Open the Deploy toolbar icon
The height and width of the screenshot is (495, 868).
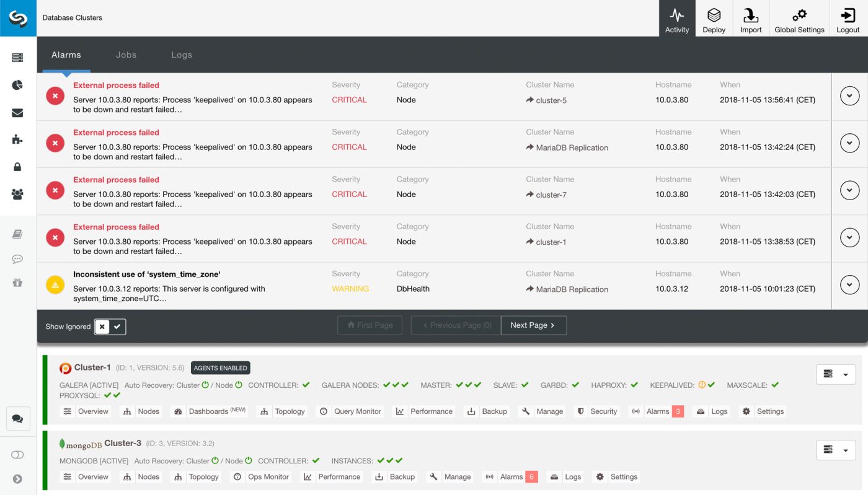tap(714, 18)
